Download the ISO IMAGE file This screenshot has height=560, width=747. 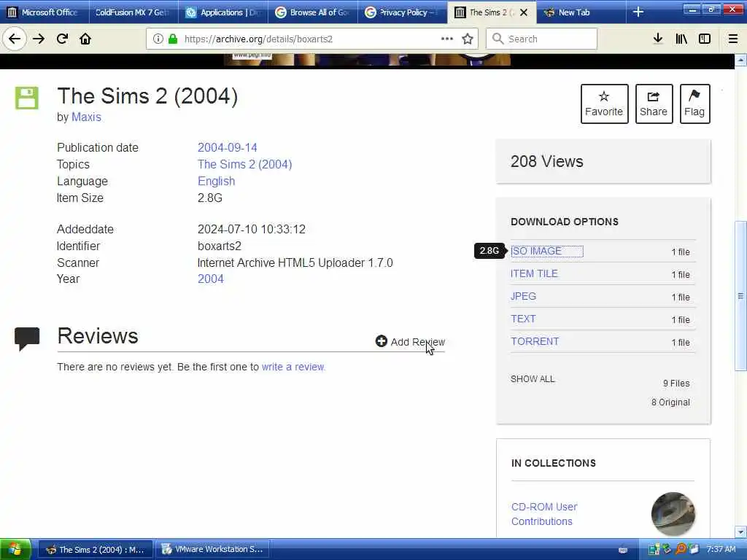[x=536, y=251]
